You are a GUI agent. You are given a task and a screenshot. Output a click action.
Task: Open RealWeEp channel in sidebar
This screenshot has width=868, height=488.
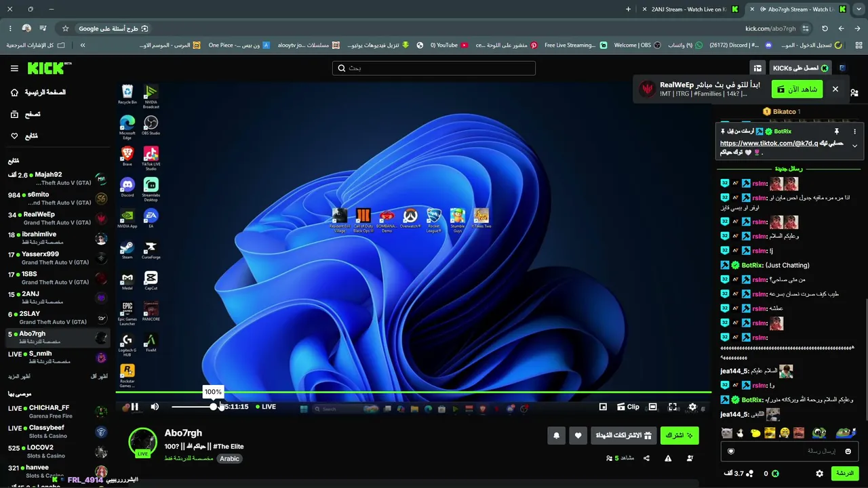click(57, 218)
